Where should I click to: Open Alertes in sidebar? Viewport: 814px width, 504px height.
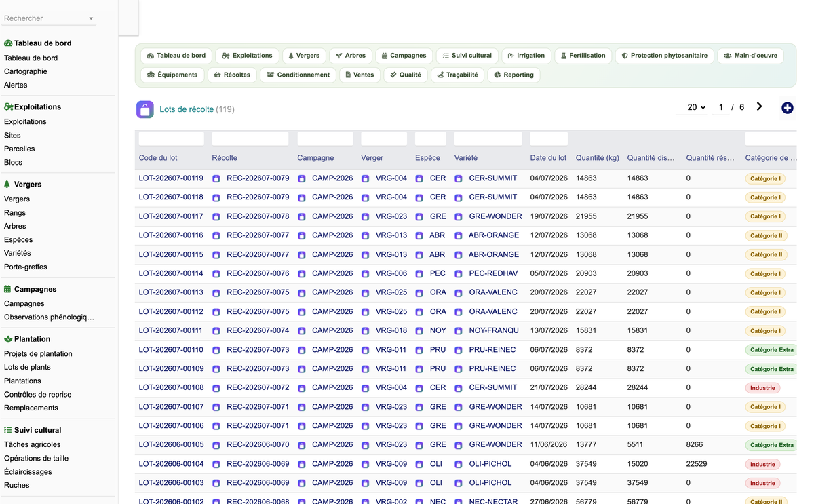point(16,85)
